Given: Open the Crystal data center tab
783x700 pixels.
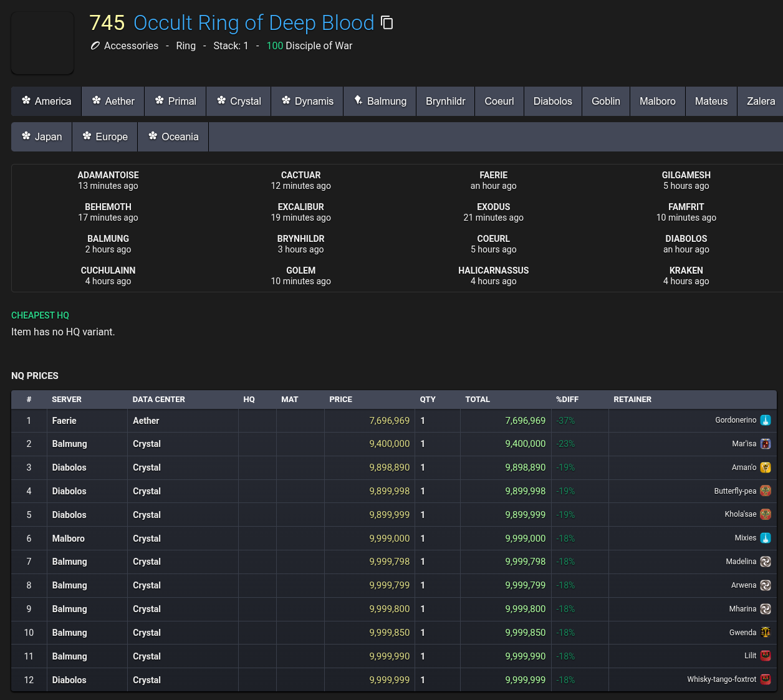Looking at the screenshot, I should point(239,101).
